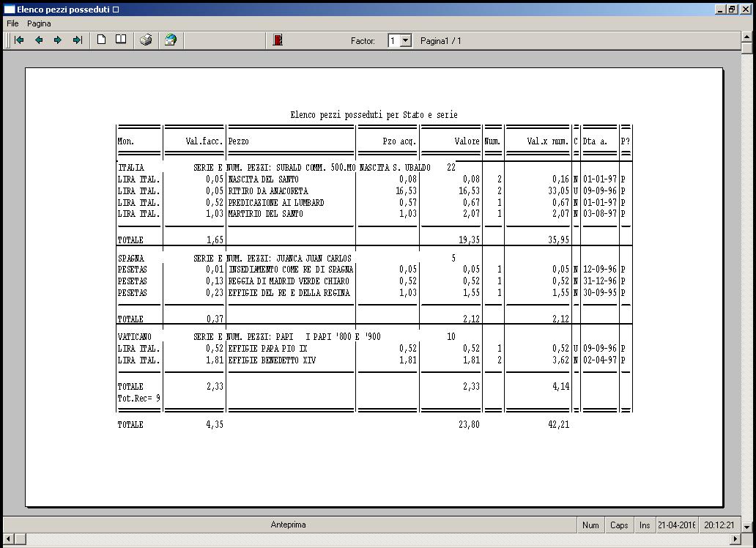The width and height of the screenshot is (756, 548).
Task: Click the 'Val.facc.' column header
Action: [204, 141]
